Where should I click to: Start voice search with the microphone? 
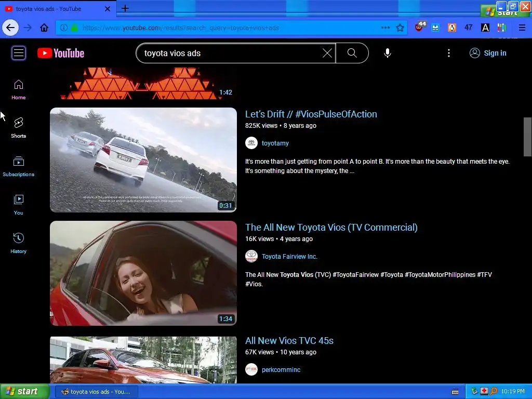[388, 53]
